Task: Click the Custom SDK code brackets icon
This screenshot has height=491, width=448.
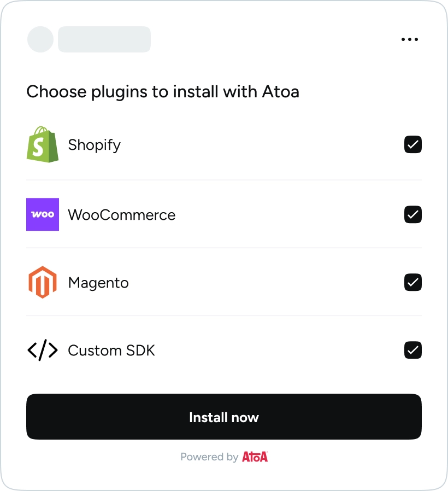Action: (43, 350)
